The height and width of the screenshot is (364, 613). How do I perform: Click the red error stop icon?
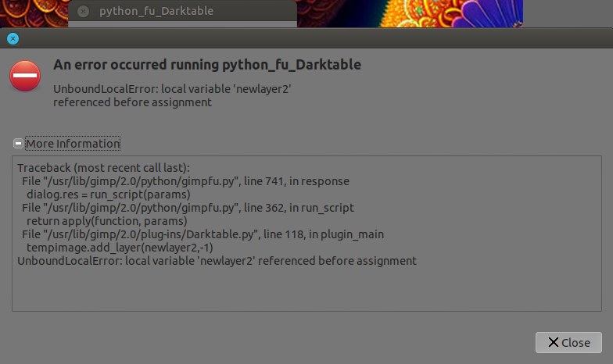pos(25,76)
